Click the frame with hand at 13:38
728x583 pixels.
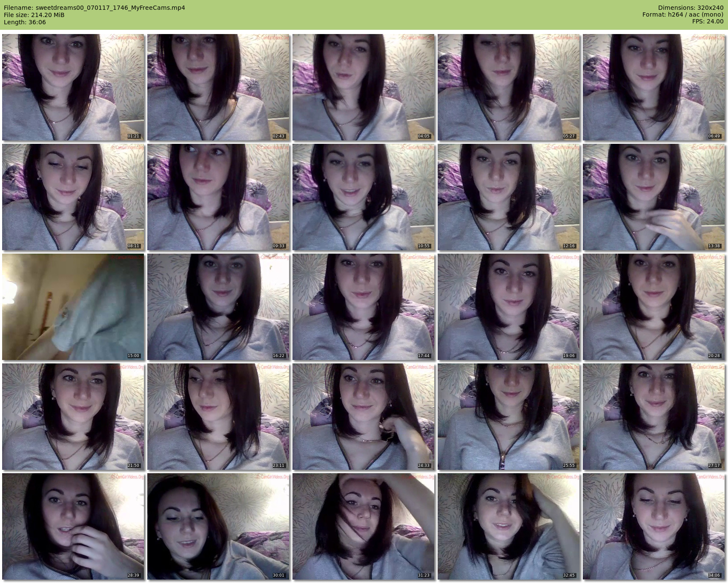653,197
